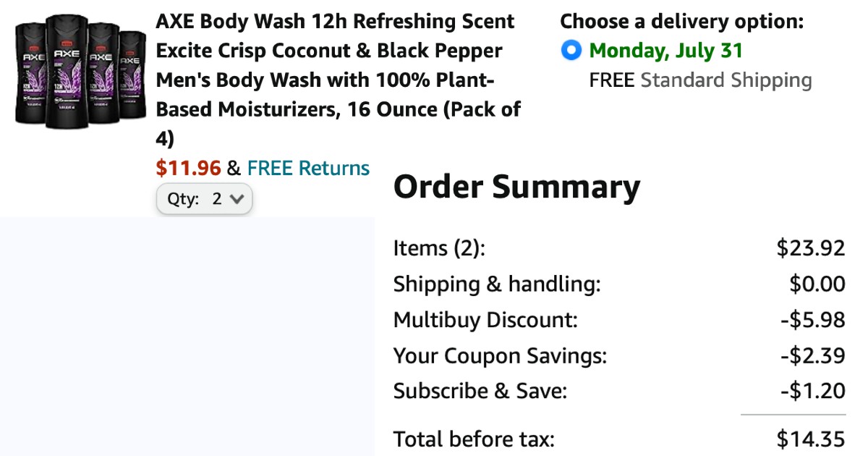
Task: Click the Monday, July 31 delivery date label
Action: pyautogui.click(x=665, y=51)
